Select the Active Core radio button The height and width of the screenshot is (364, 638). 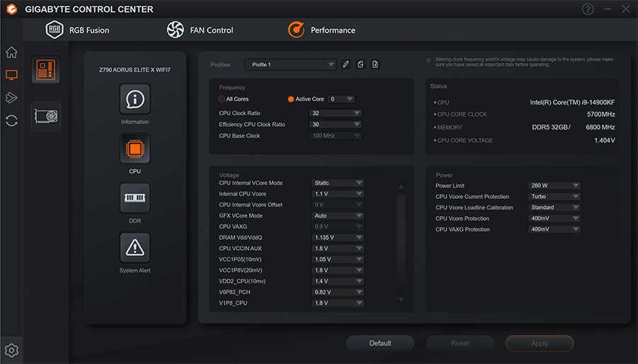click(x=291, y=99)
